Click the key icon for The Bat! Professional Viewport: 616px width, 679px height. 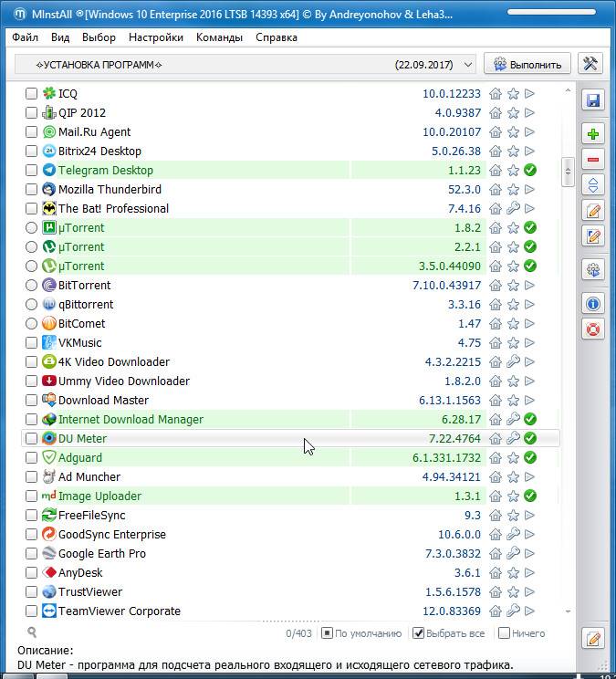click(x=513, y=208)
